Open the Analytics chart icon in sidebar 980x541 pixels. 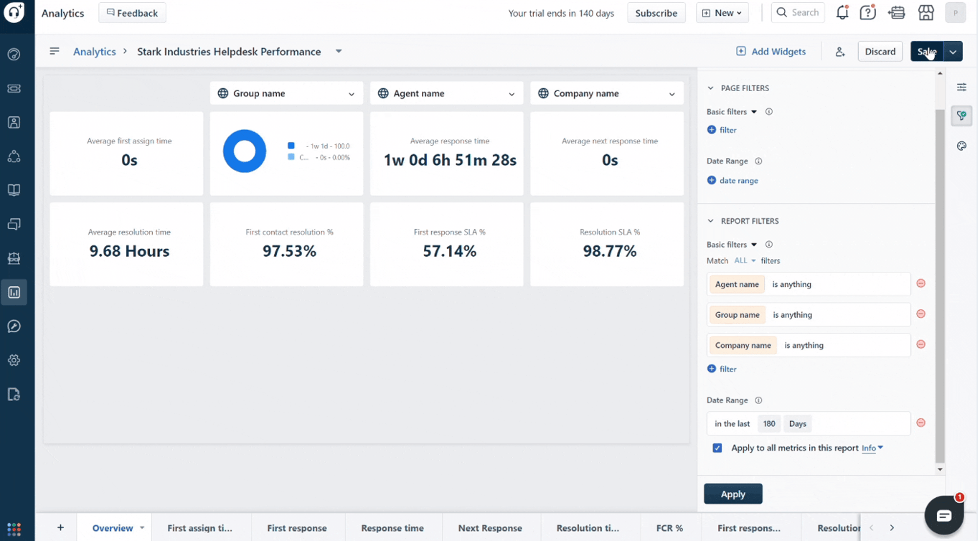(x=14, y=292)
